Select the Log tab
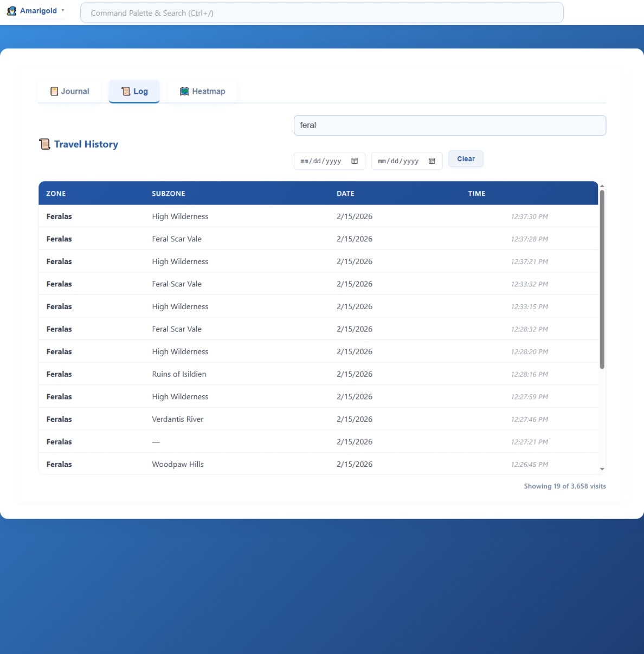Image resolution: width=644 pixels, height=654 pixels. 134,91
